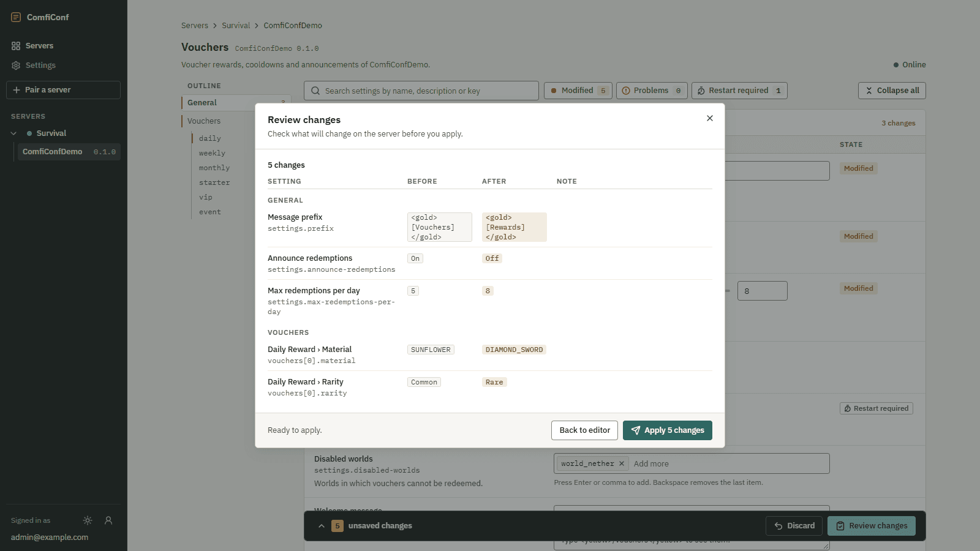Click DIAMOND_SWORD after value
This screenshot has height=551, width=980.
[x=514, y=350]
